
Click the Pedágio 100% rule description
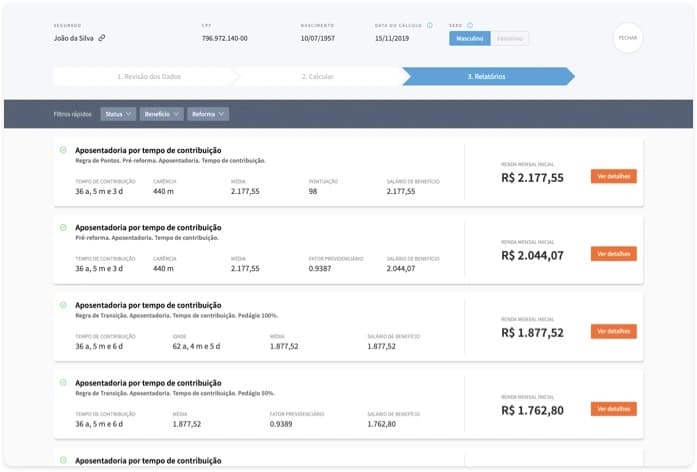176,316
